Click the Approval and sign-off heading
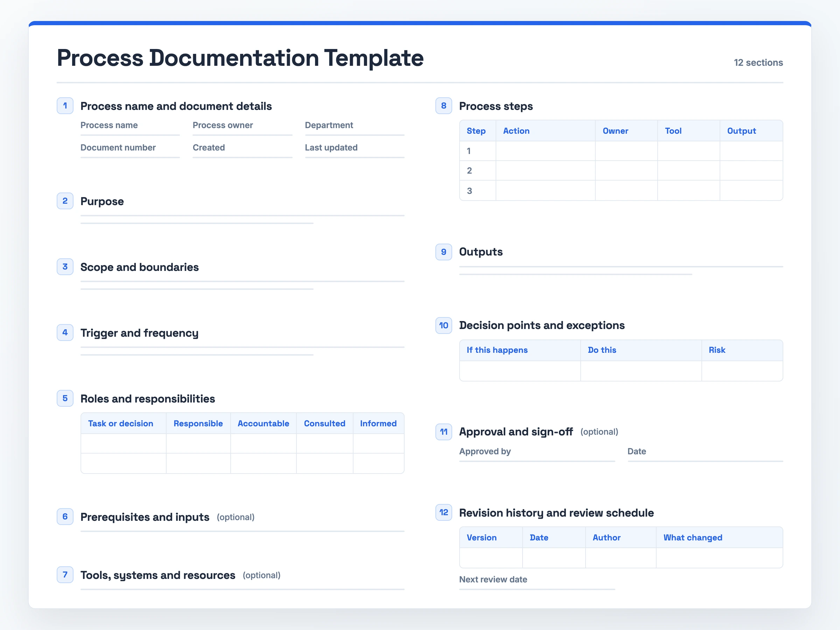Image resolution: width=840 pixels, height=630 pixels. [x=516, y=432]
